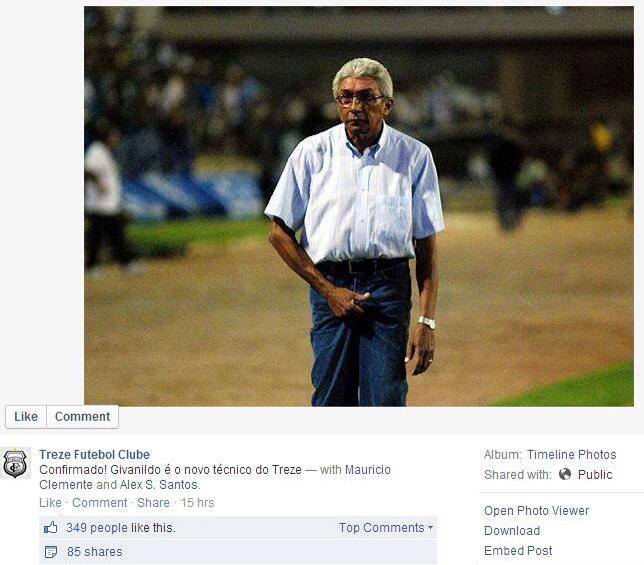Select Open Photo Viewer option

536,511
